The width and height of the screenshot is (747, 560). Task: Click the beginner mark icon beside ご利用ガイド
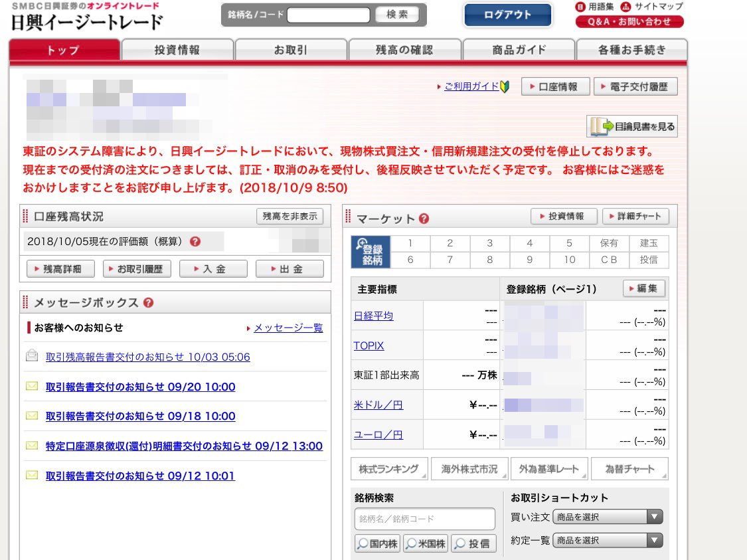click(x=505, y=86)
